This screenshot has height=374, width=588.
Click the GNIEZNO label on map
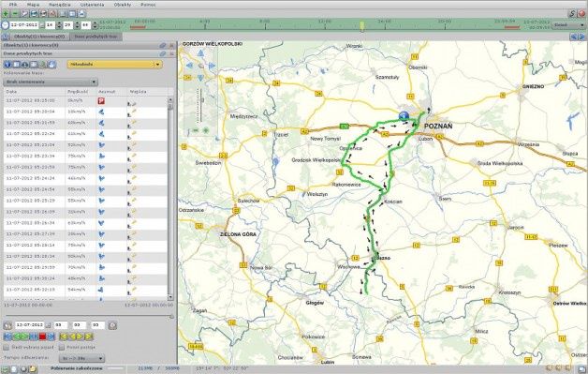[533, 86]
